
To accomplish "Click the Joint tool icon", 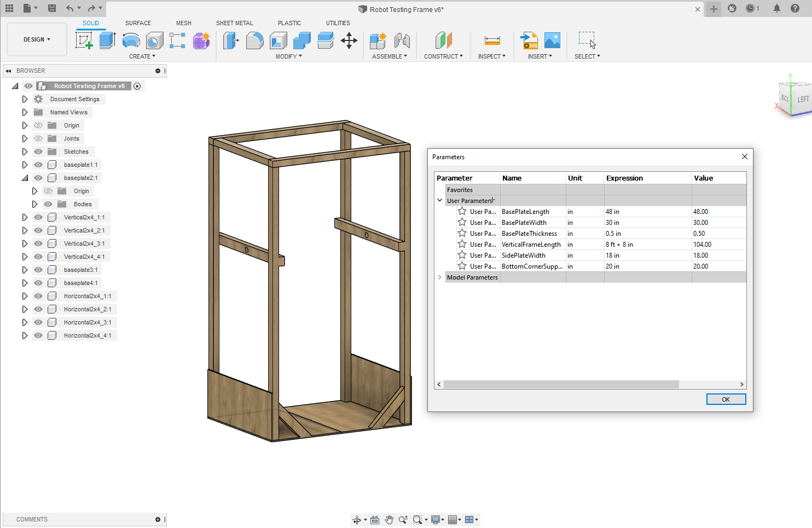I will pyautogui.click(x=402, y=40).
